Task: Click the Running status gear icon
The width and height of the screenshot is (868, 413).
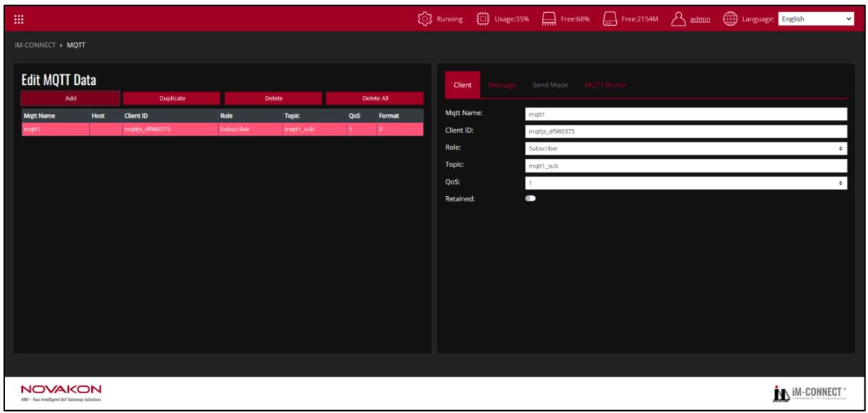Action: coord(426,19)
